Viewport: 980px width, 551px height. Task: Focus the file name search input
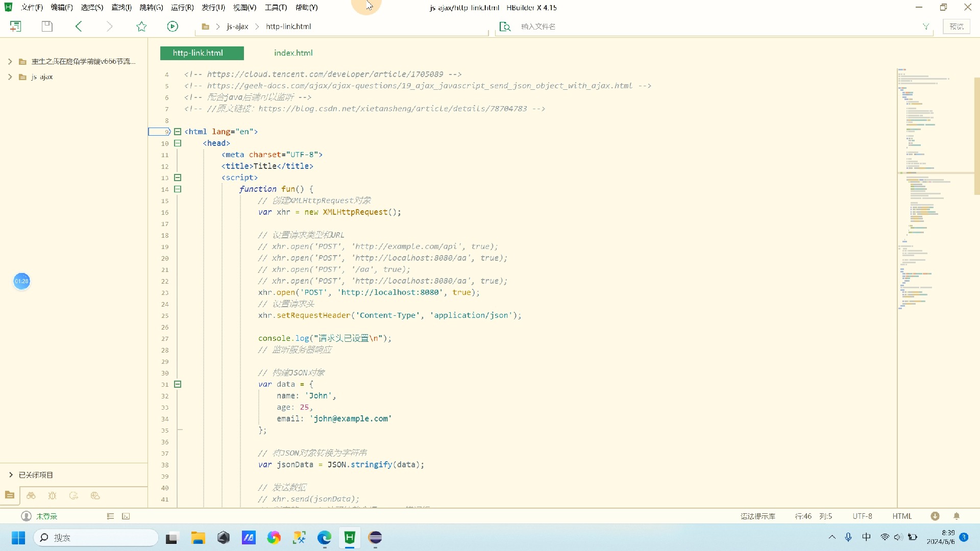point(715,27)
